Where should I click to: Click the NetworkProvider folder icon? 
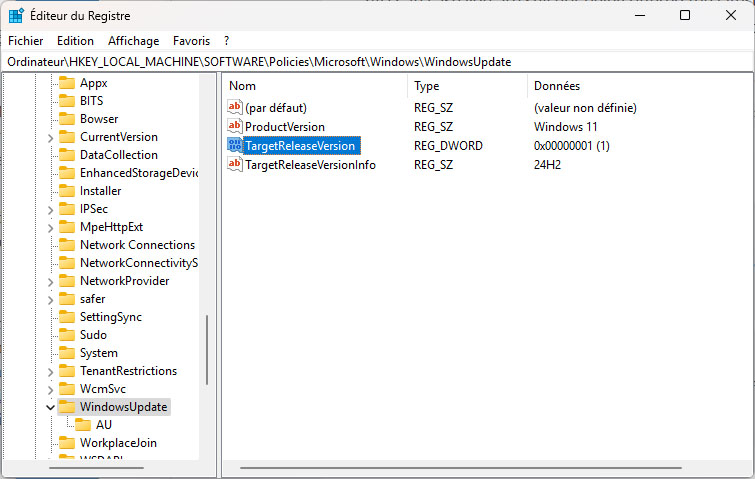[x=67, y=281]
